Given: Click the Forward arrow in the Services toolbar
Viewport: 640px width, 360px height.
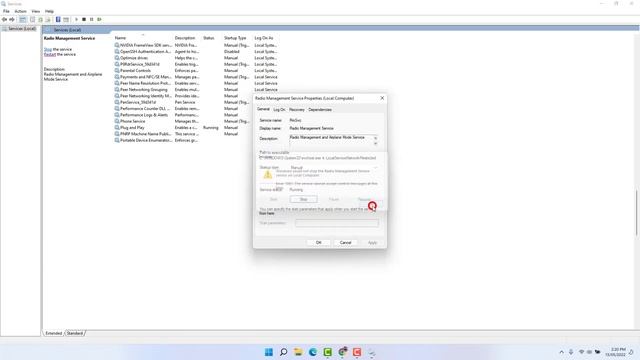Looking at the screenshot, I should (12, 20).
